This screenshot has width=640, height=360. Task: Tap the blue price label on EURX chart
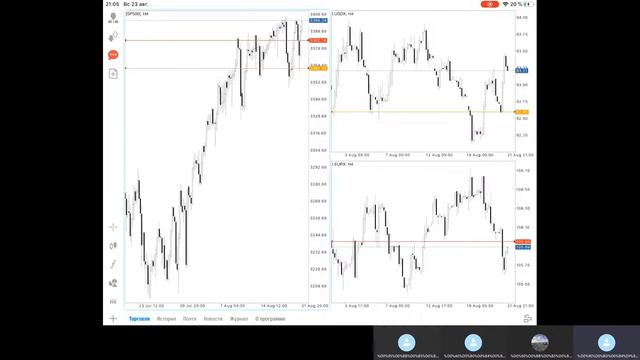pyautogui.click(x=523, y=247)
